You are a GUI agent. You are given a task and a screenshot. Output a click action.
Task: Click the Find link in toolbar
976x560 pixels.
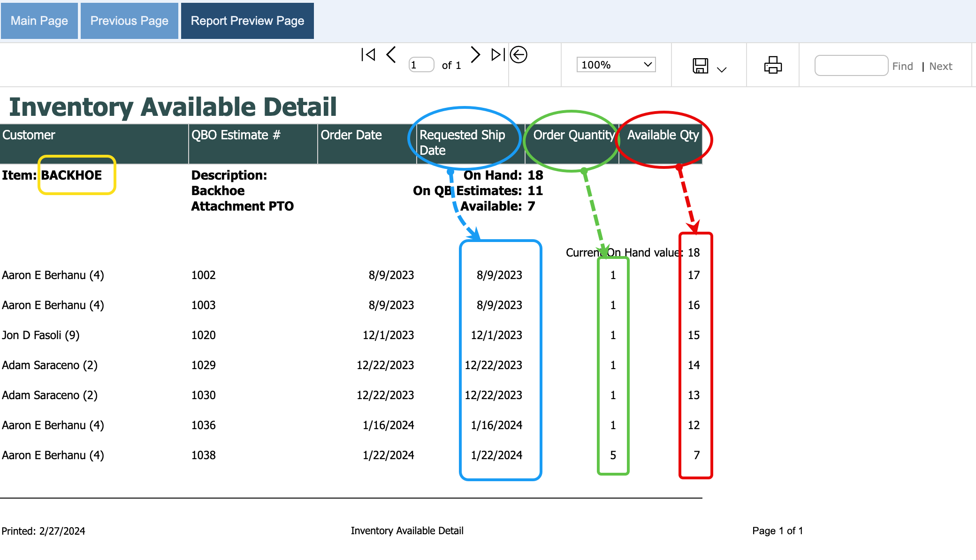(x=902, y=66)
